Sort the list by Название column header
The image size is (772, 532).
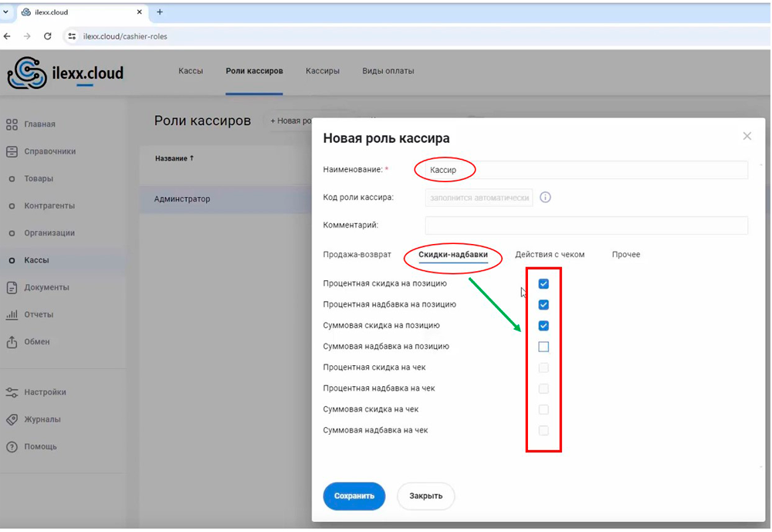[174, 158]
